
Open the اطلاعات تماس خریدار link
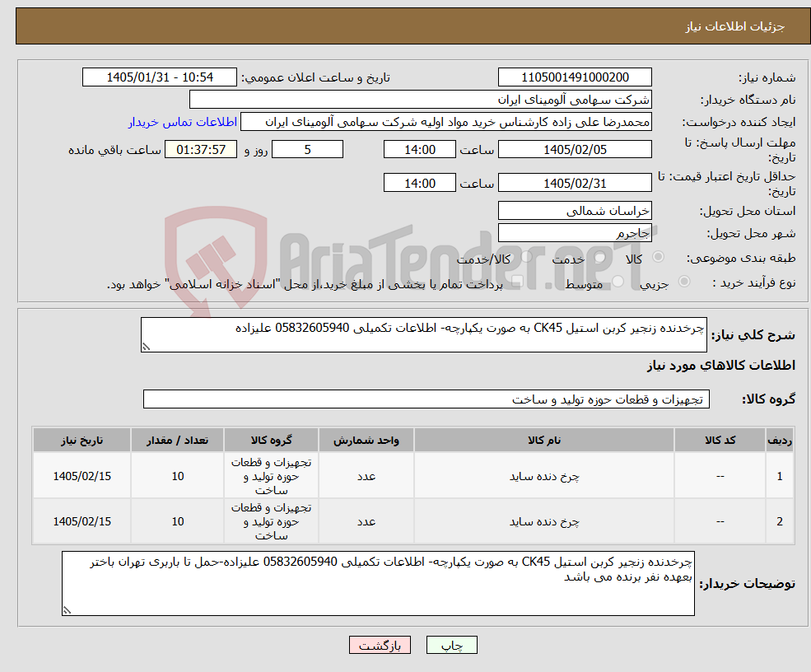point(183,122)
